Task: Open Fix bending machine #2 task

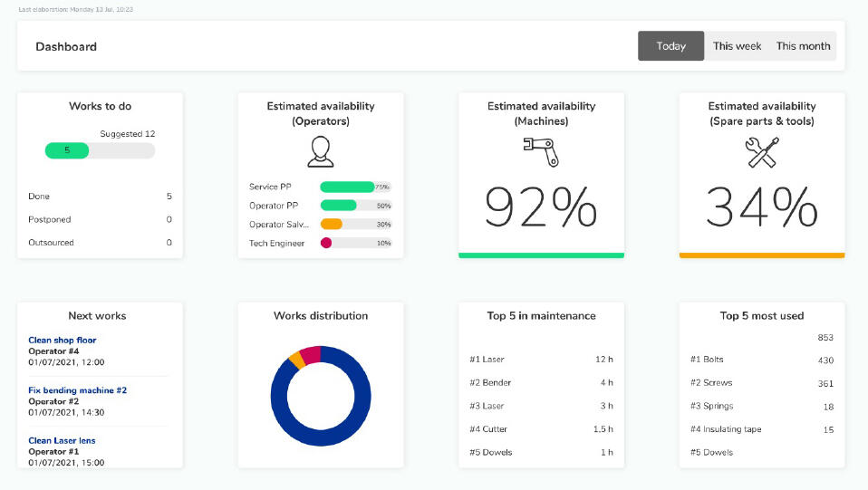Action: pyautogui.click(x=77, y=390)
